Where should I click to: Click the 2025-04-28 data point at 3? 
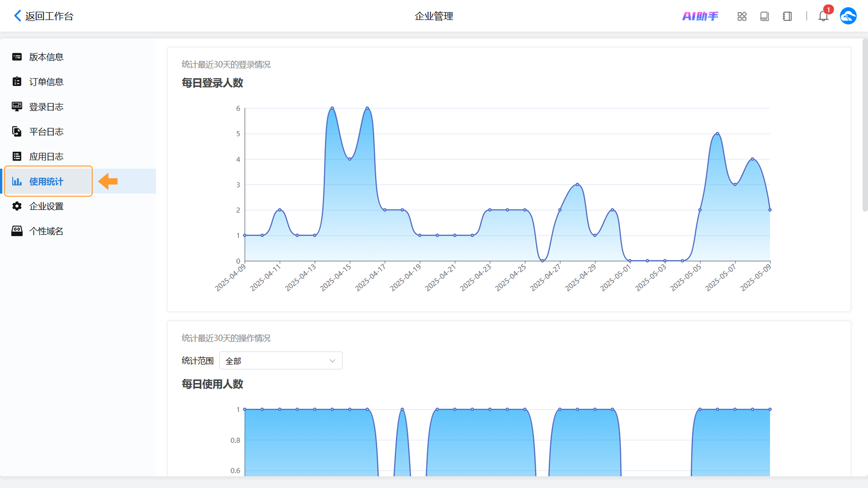coord(577,184)
